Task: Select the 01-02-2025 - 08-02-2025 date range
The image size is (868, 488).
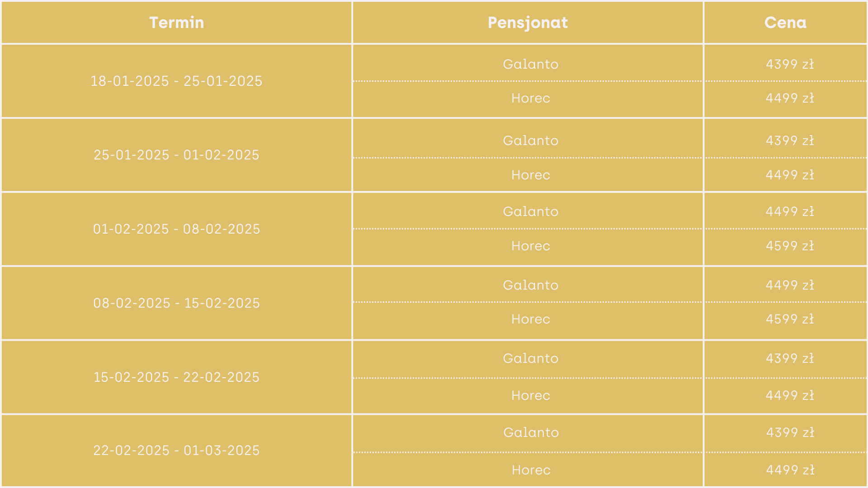Action: coord(176,229)
